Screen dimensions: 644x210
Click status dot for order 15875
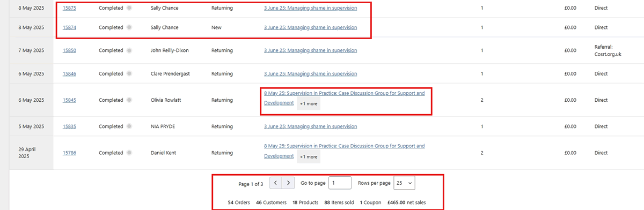pyautogui.click(x=129, y=9)
